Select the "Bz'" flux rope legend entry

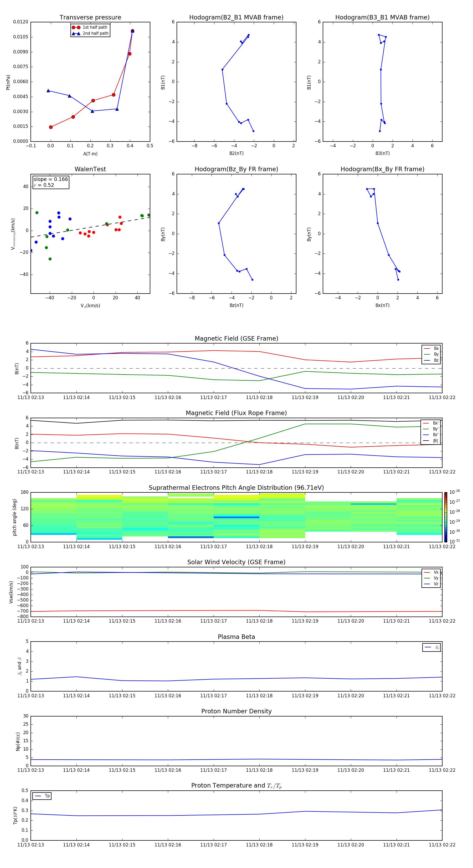tap(431, 435)
